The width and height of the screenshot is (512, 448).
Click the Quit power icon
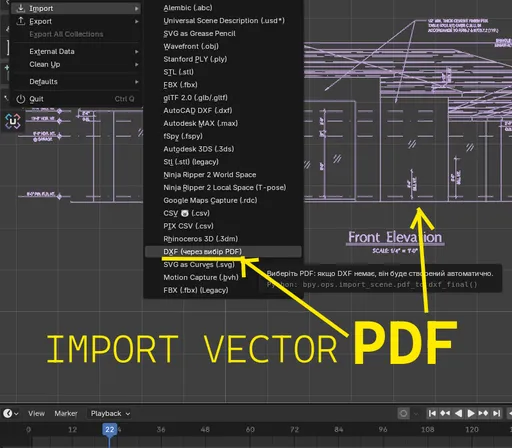pos(21,99)
